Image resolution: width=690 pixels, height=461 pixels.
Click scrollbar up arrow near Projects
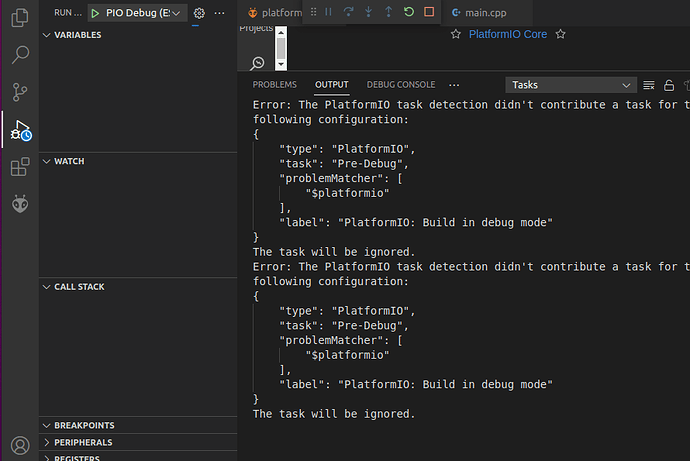pyautogui.click(x=281, y=33)
